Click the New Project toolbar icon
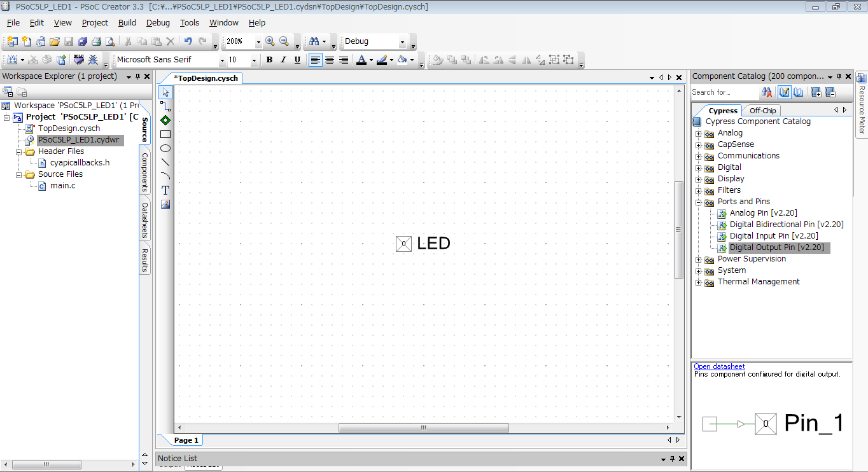This screenshot has height=472, width=868. (x=12, y=41)
